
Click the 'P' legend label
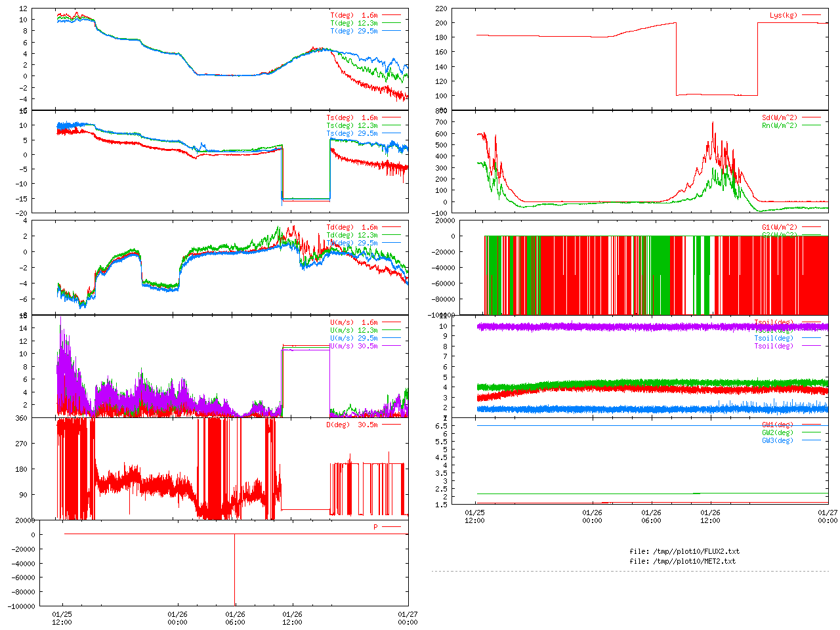[376, 527]
